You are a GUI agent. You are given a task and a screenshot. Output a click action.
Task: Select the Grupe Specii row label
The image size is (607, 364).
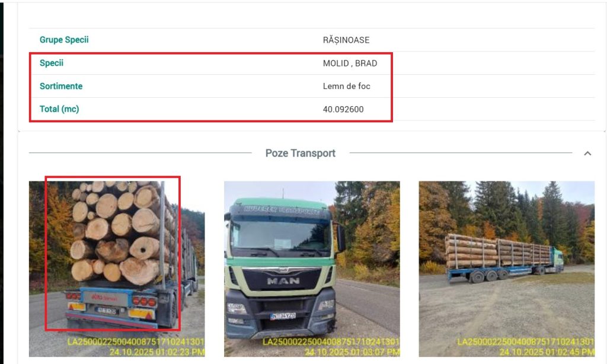(x=64, y=40)
